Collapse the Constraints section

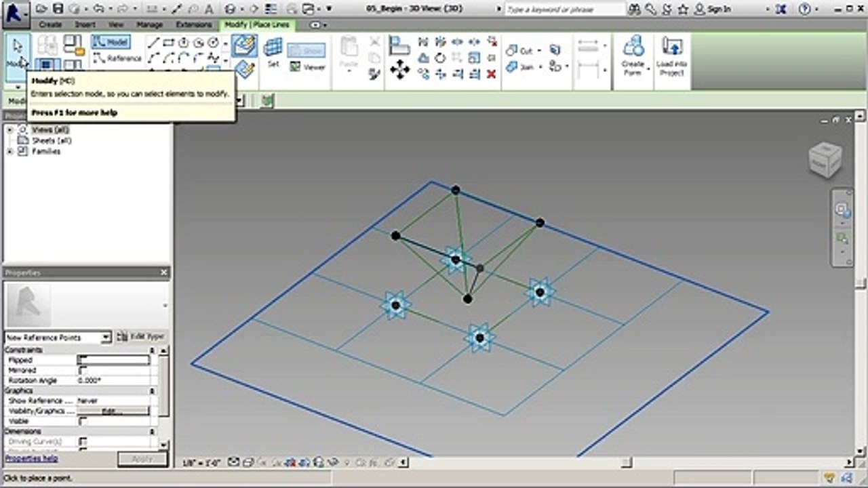pos(152,350)
